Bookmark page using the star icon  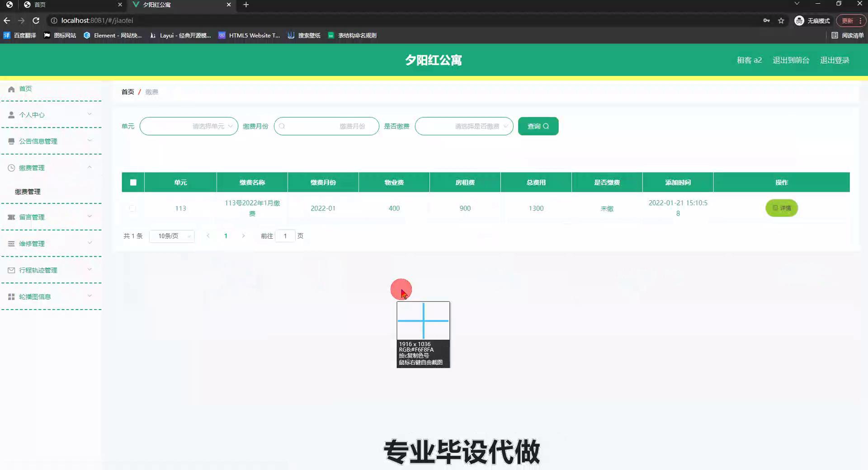point(781,20)
